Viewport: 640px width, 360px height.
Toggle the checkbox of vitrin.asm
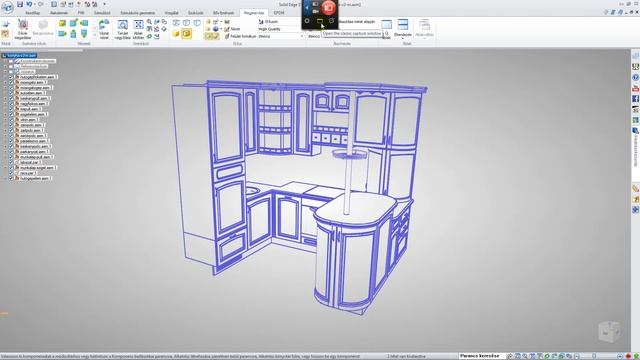(x=11, y=120)
